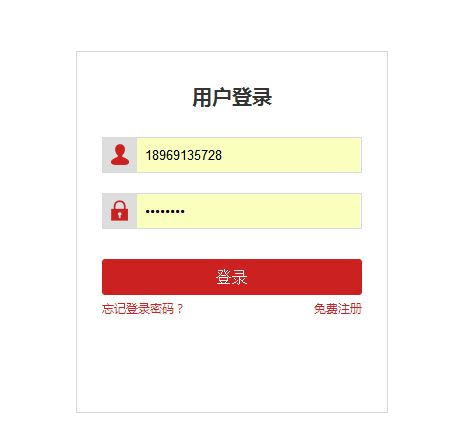Place cursor after the password dots
The height and width of the screenshot is (424, 464).
(186, 211)
